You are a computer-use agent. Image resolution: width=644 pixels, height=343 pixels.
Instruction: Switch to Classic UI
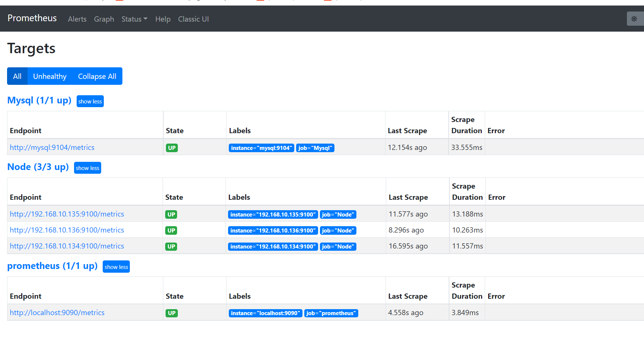(x=193, y=19)
